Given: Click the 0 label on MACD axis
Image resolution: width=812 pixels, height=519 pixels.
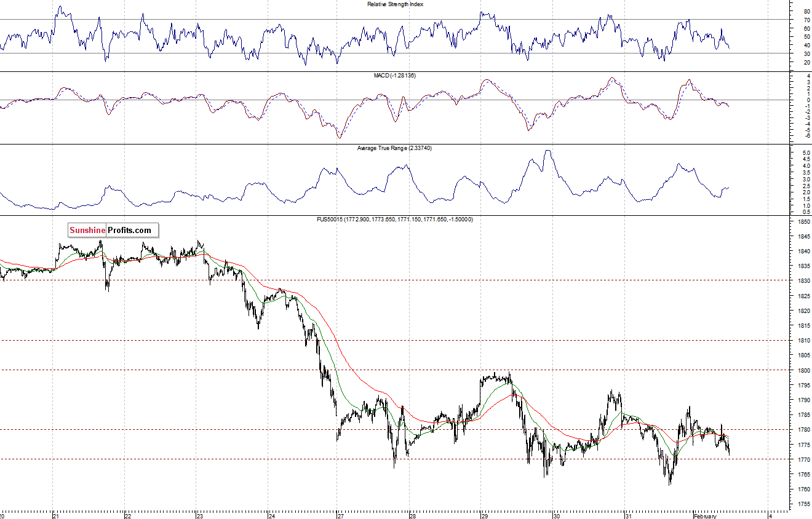Looking at the screenshot, I should pyautogui.click(x=808, y=100).
